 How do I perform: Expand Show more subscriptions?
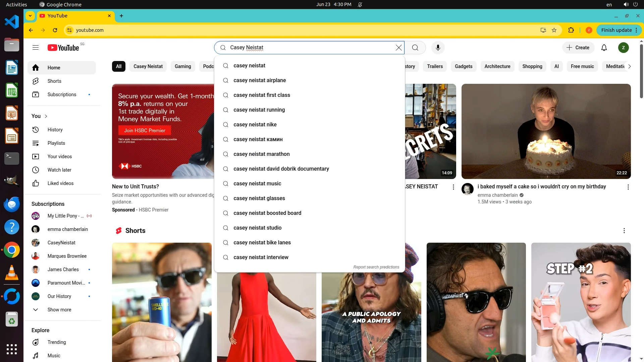[x=59, y=310]
